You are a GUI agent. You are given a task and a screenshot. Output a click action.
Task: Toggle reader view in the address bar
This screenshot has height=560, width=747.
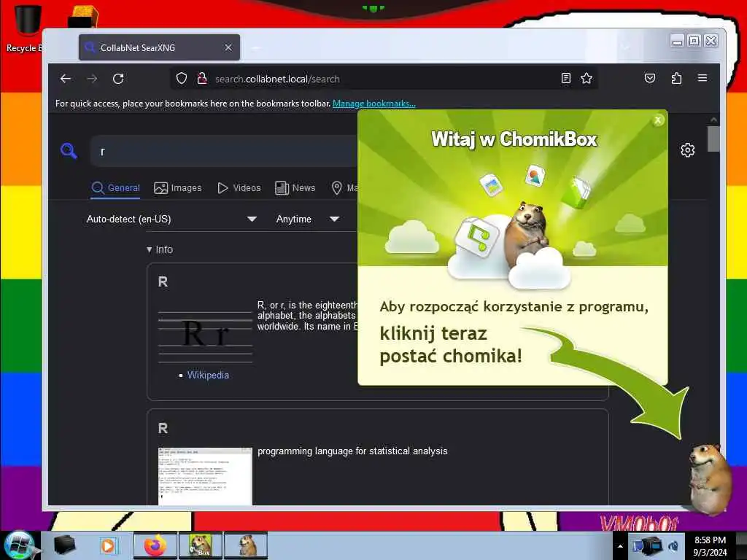pos(565,78)
